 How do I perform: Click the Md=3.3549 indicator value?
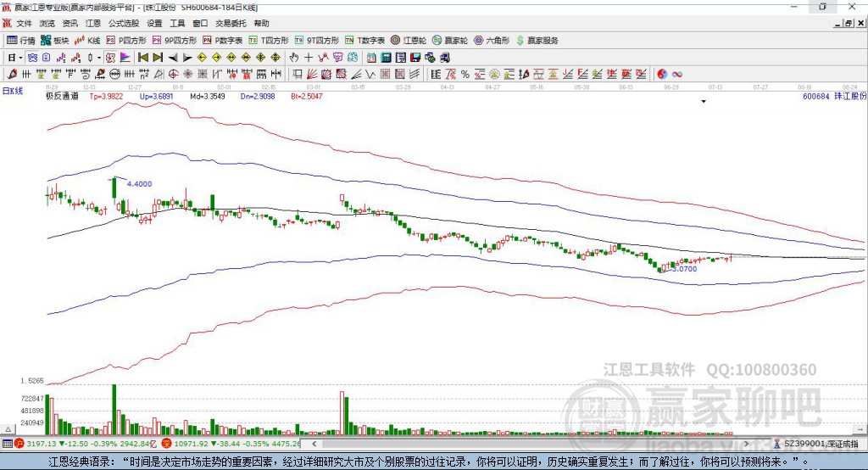coord(208,96)
